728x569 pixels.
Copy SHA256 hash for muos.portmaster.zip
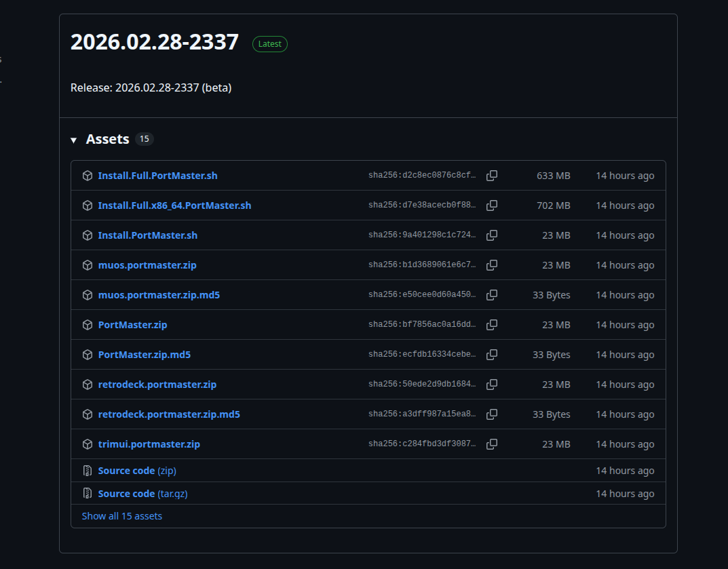pyautogui.click(x=492, y=265)
